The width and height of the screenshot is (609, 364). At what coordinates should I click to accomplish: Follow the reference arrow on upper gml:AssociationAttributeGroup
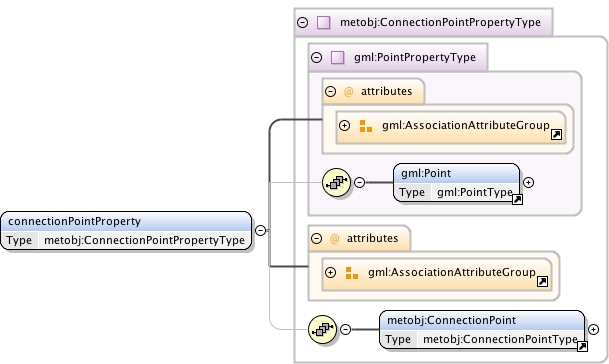[557, 134]
